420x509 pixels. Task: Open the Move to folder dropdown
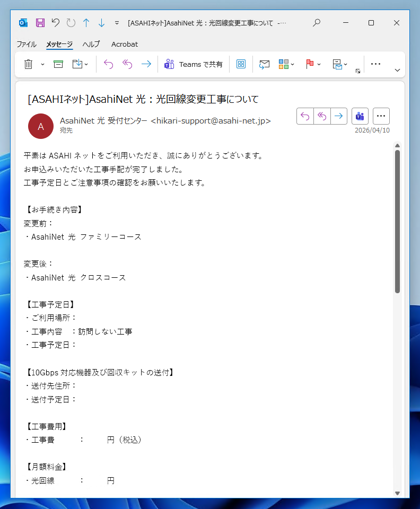tap(80, 64)
